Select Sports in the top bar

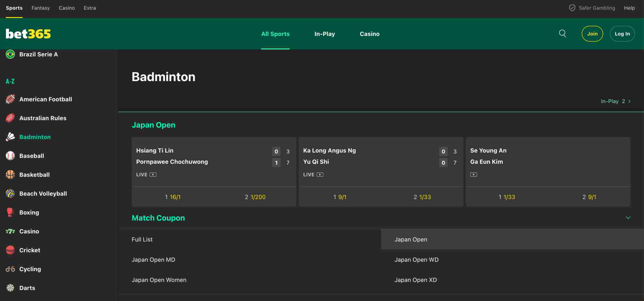click(14, 8)
